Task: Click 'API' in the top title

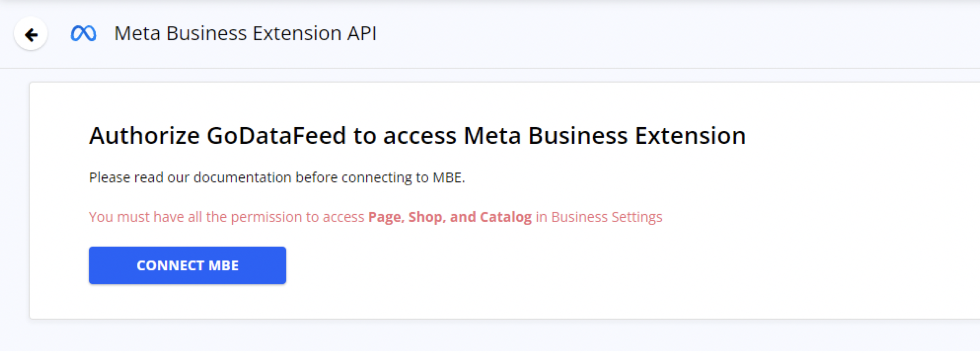Action: tap(362, 33)
